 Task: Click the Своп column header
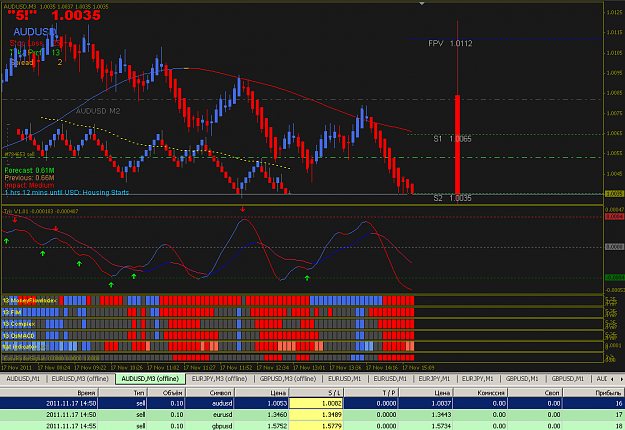(x=535, y=393)
